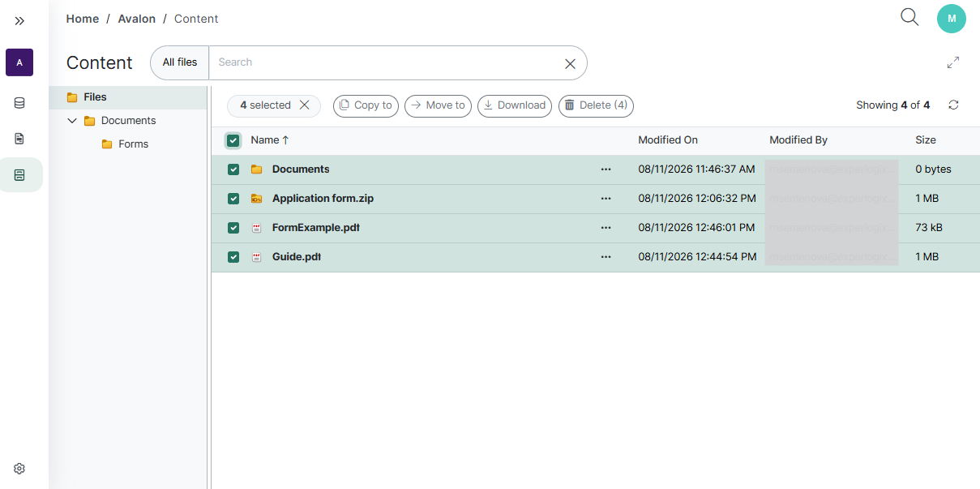Click the Copy to button

(366, 105)
